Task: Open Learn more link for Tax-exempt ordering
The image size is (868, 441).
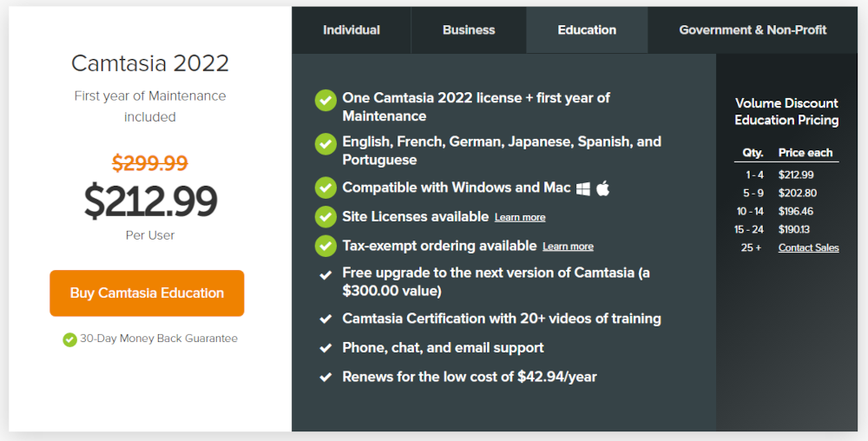Action: (568, 247)
